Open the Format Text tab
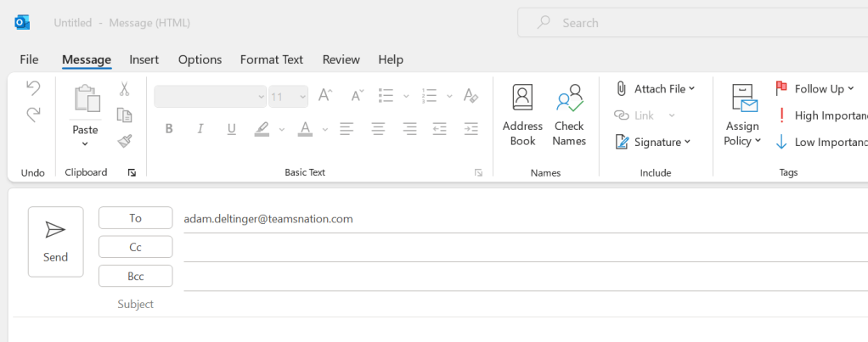Screen dimensions: 868x342 pyautogui.click(x=272, y=59)
